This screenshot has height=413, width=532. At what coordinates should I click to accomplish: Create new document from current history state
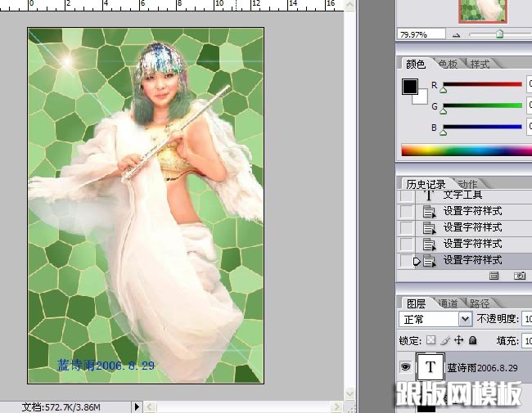point(494,277)
